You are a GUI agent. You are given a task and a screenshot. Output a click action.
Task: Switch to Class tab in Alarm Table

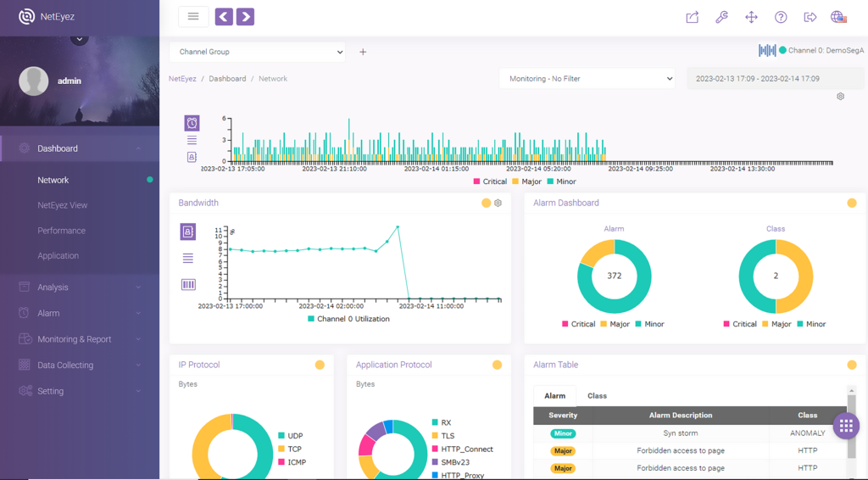point(597,396)
